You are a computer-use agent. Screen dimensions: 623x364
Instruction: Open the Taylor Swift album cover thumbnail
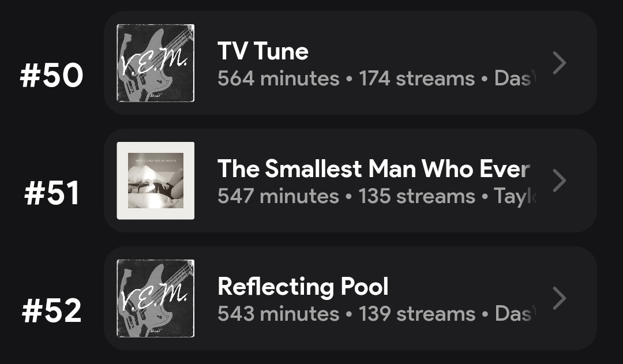(156, 181)
